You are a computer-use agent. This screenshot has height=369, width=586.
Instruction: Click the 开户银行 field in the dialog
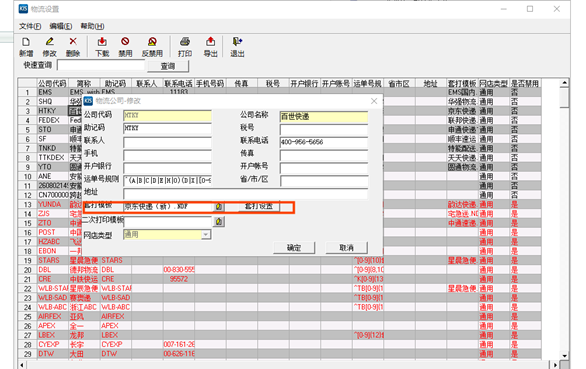tap(167, 168)
